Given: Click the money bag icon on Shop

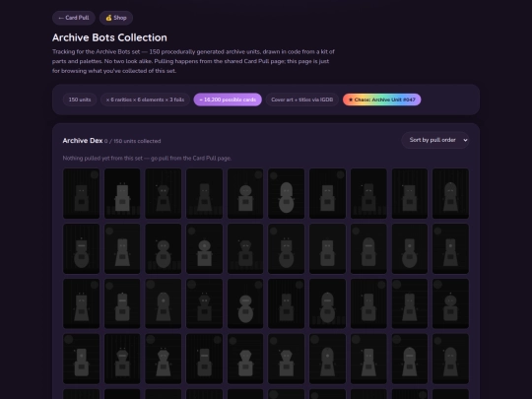Looking at the screenshot, I should tap(108, 18).
